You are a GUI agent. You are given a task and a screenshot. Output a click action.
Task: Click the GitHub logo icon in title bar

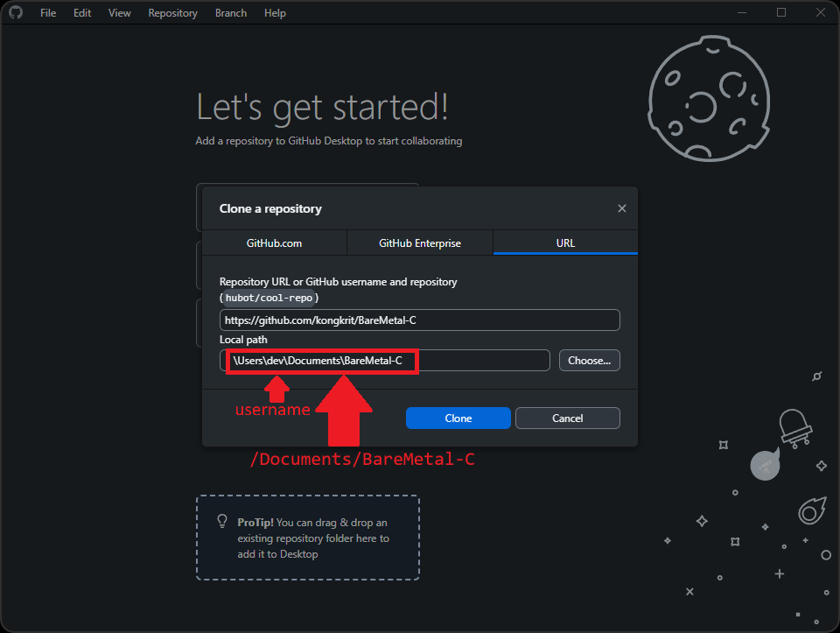coord(15,13)
